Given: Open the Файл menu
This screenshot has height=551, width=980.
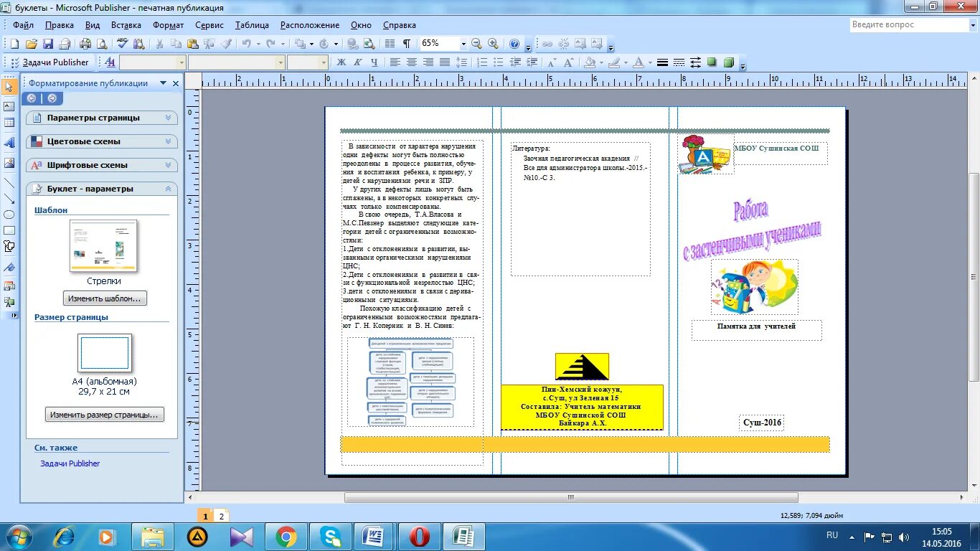Looking at the screenshot, I should (x=23, y=25).
